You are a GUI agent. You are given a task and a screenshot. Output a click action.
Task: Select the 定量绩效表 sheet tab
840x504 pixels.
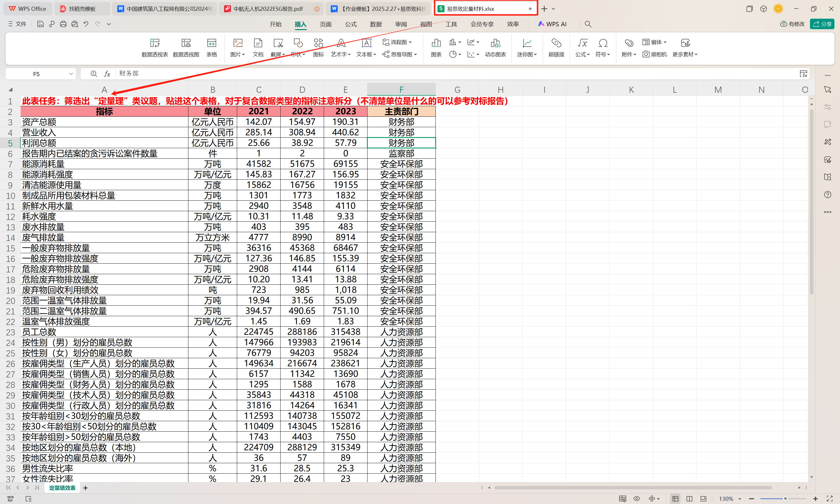pyautogui.click(x=62, y=488)
